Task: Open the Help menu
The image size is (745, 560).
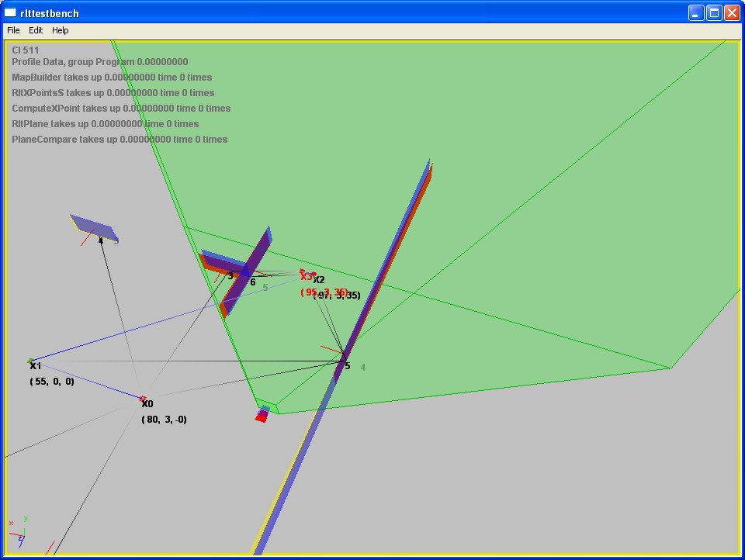Action: (61, 30)
